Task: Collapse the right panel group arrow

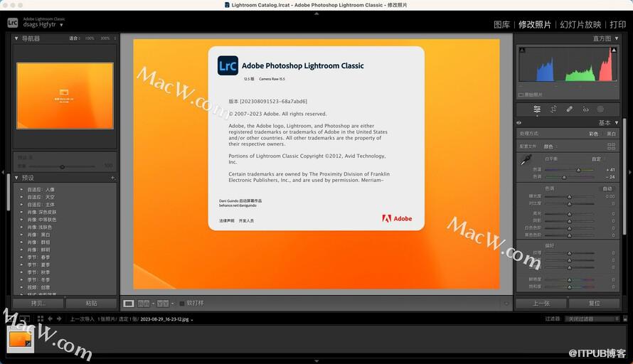Action: 629,172
